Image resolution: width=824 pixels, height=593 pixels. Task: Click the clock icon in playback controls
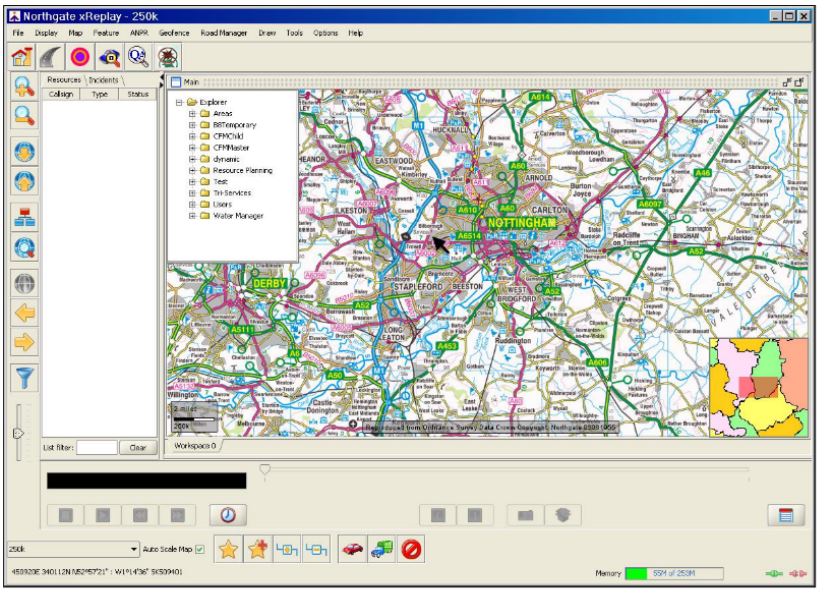228,515
